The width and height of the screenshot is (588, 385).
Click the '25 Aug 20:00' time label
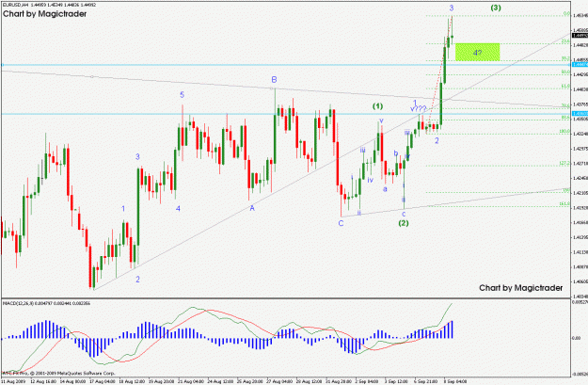click(250, 381)
